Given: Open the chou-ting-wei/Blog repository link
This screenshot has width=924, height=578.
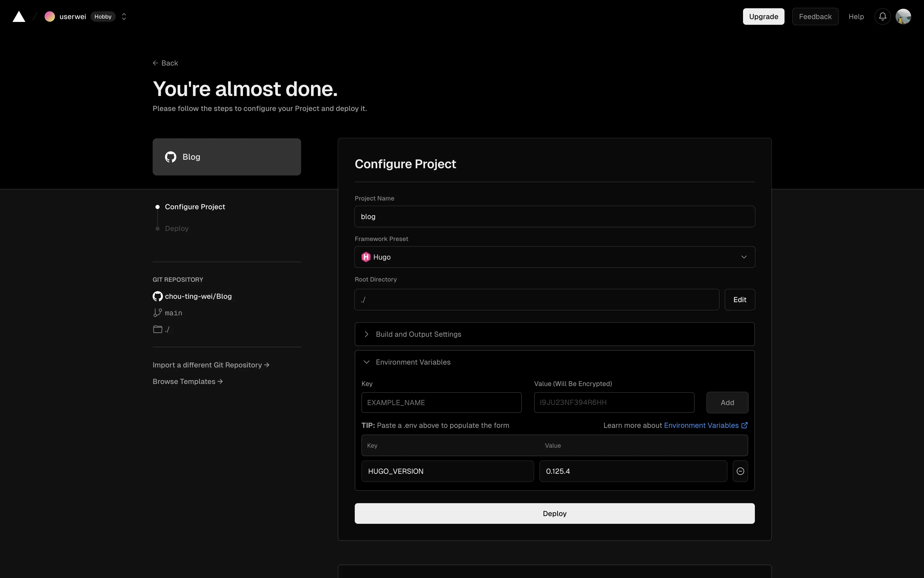Looking at the screenshot, I should (x=198, y=296).
